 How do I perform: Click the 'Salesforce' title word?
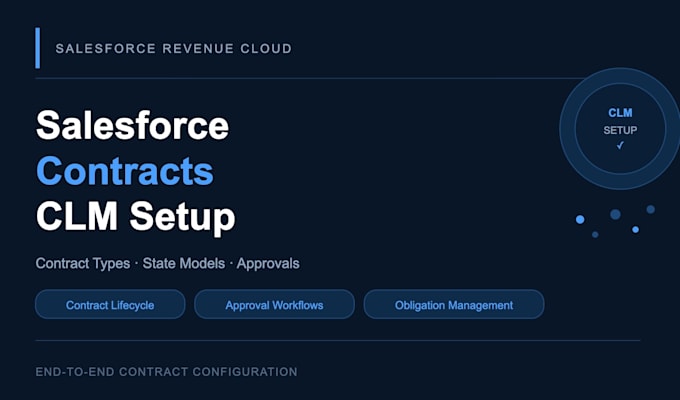132,126
